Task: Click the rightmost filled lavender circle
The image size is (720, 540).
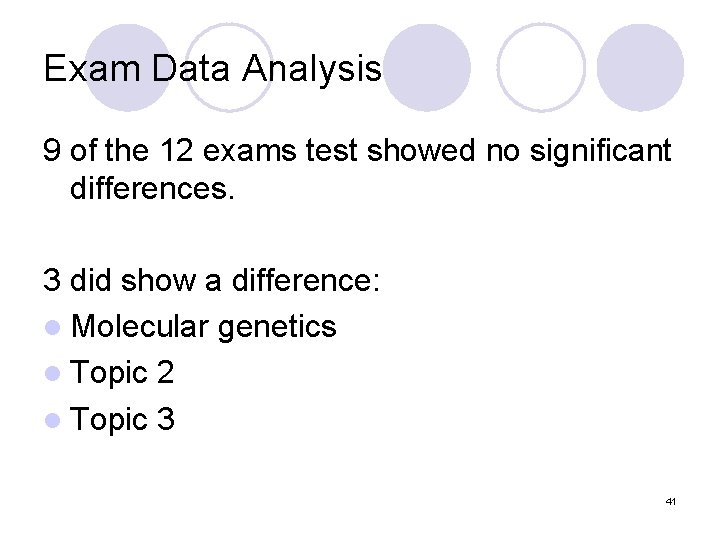Action: click(641, 67)
